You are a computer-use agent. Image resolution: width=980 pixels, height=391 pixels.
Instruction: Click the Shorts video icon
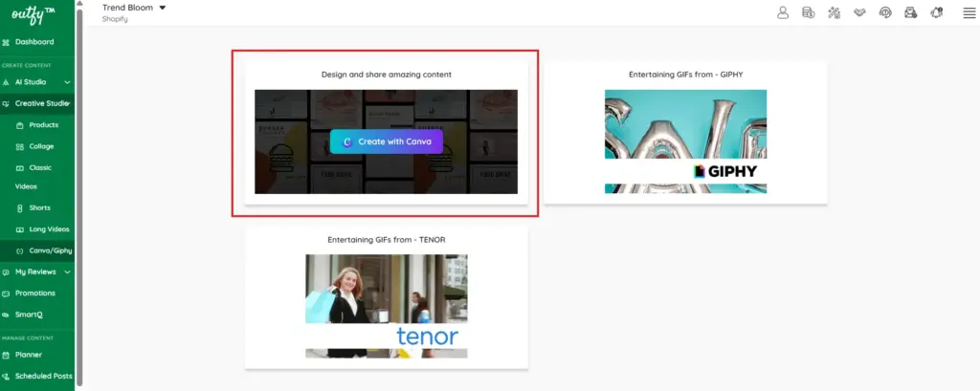point(20,208)
